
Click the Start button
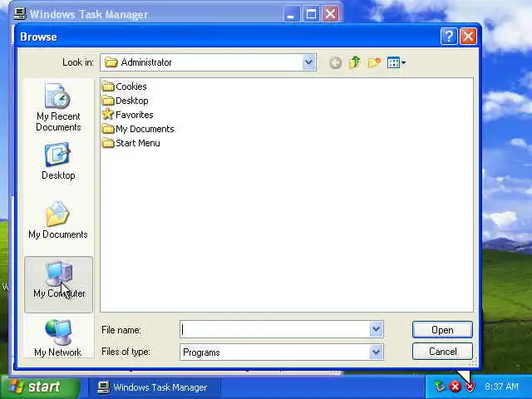(x=40, y=387)
